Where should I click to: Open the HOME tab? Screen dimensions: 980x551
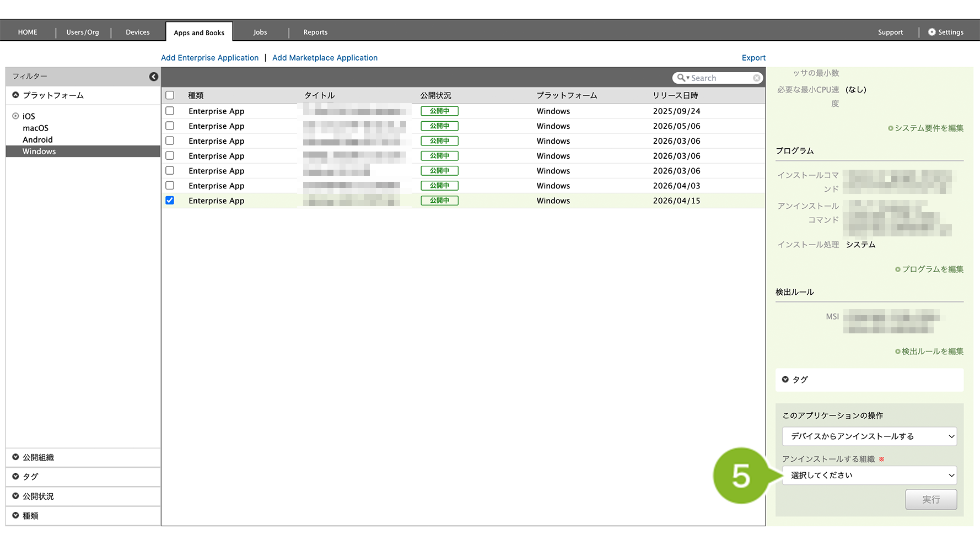(x=28, y=33)
